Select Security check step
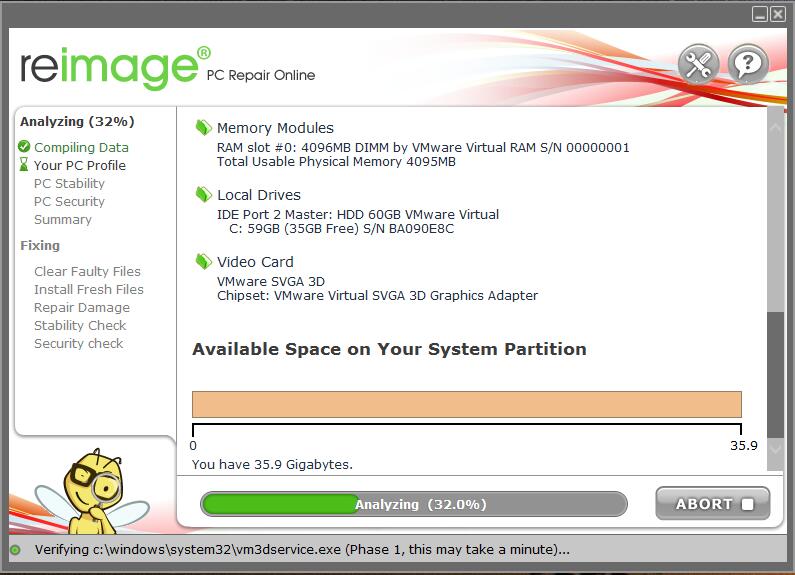Image resolution: width=795 pixels, height=575 pixels. 79,344
